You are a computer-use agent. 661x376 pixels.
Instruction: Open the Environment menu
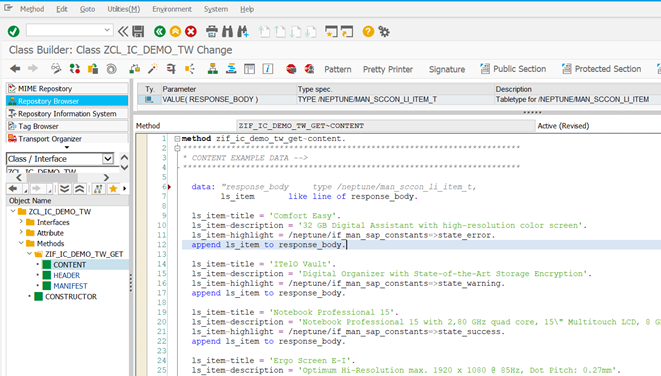pos(172,9)
